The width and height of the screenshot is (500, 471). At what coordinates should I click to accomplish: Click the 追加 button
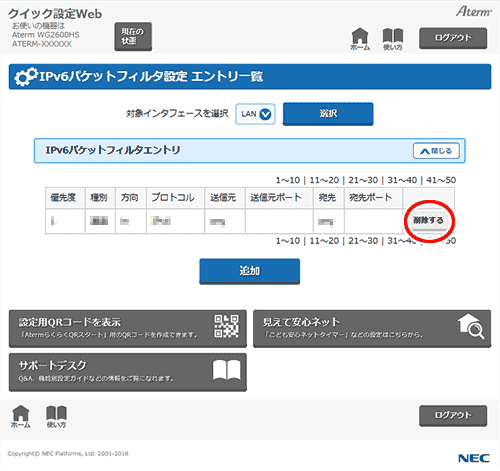pos(250,271)
